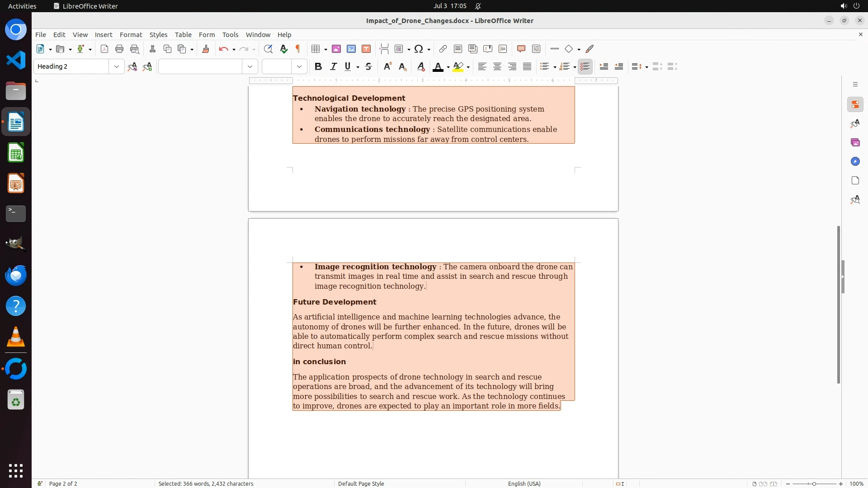Click the Clone Formatting paintbrush icon
This screenshot has height=488, width=868.
coord(206,49)
